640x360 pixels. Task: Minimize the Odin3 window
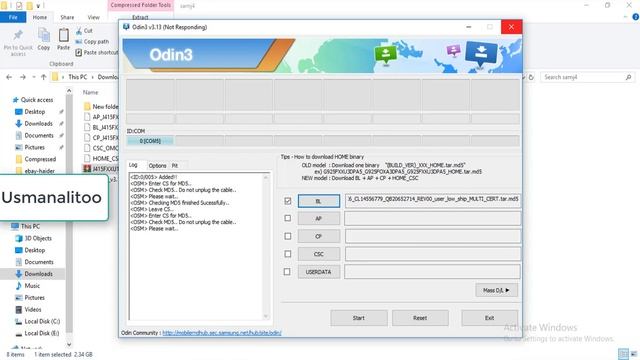[469, 27]
